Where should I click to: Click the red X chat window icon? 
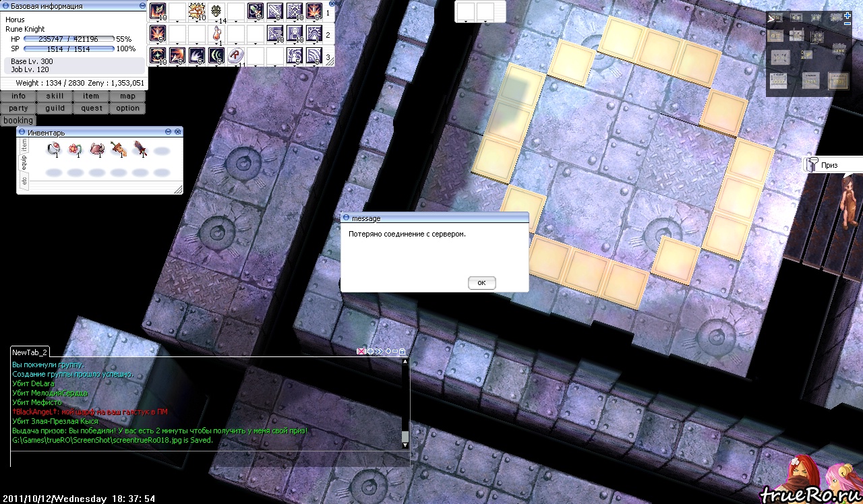click(361, 352)
